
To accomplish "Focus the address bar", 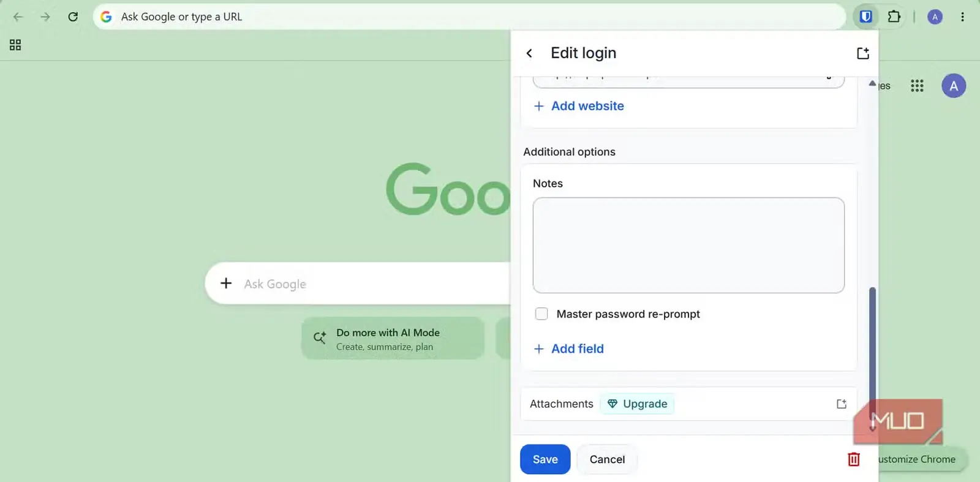I will tap(469, 17).
